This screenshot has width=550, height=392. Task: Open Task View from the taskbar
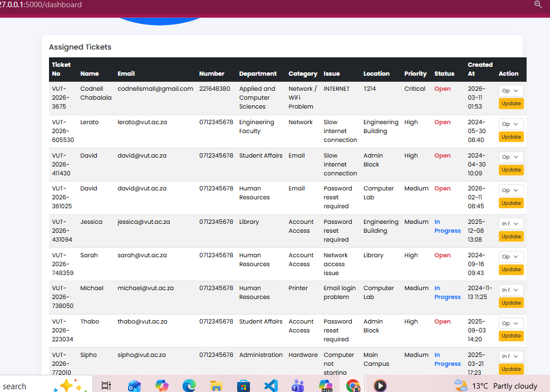(x=106, y=386)
